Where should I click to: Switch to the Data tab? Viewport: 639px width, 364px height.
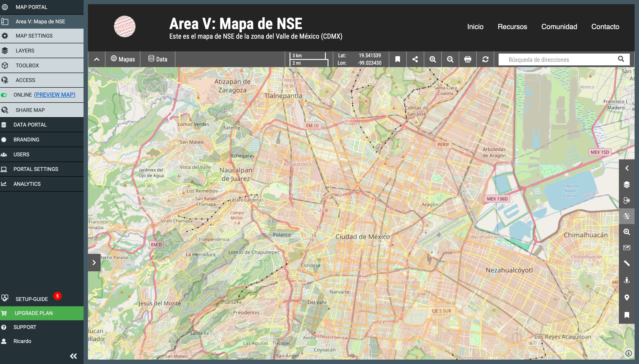click(157, 59)
